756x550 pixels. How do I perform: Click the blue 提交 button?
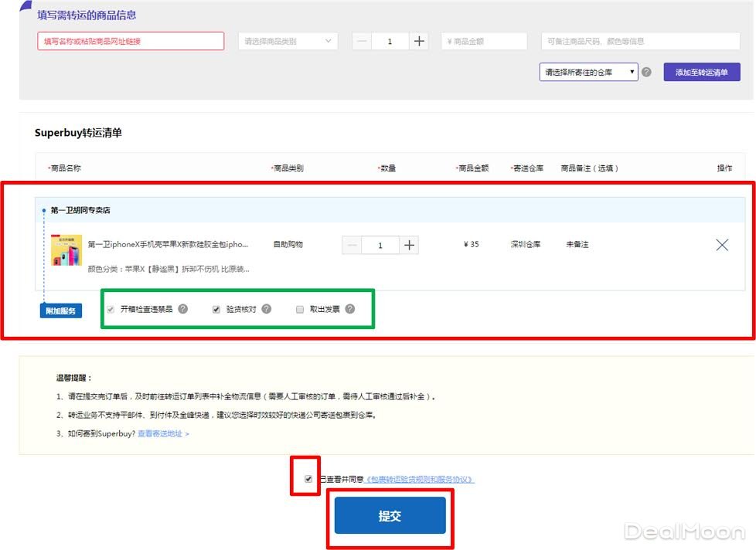(390, 515)
